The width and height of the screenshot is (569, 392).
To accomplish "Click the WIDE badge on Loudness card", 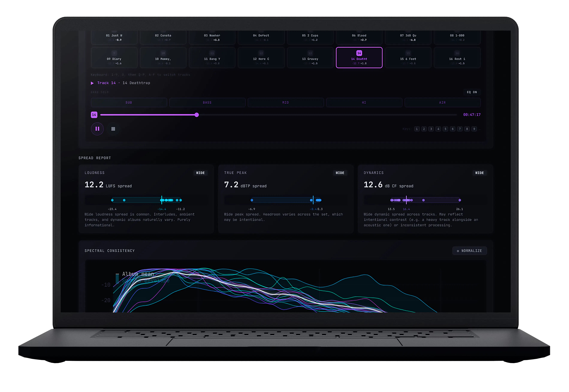I will click(200, 173).
